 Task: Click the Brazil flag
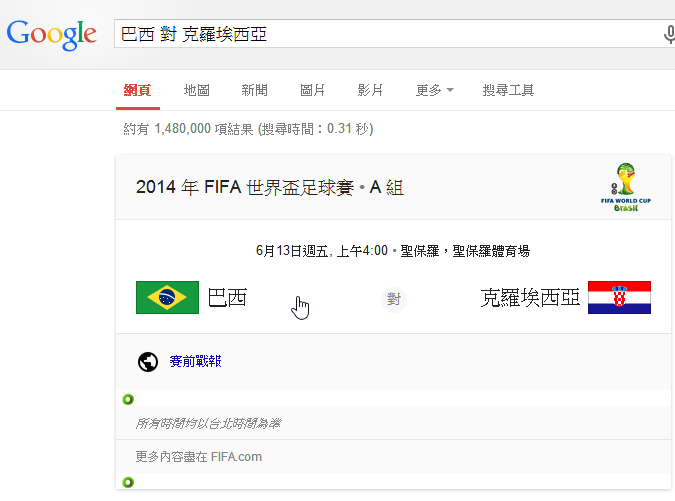point(167,297)
